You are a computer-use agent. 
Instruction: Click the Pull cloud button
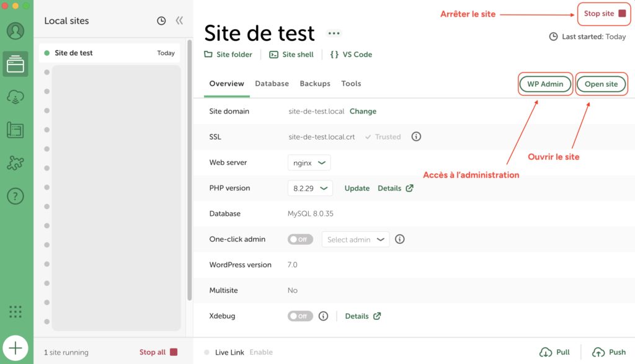[x=554, y=352]
